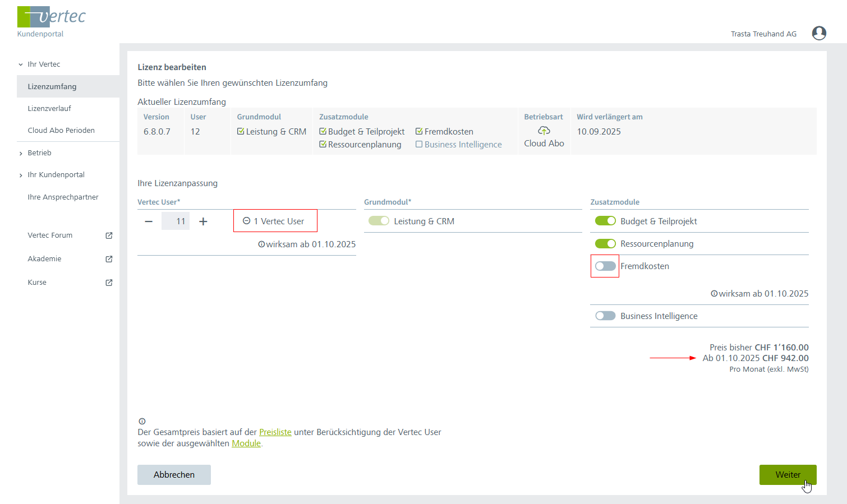Click renewal date 10.09.2025
This screenshot has width=847, height=504.
coord(599,132)
